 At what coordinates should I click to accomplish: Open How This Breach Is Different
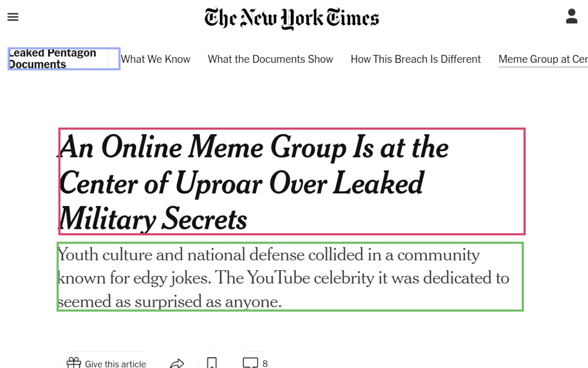(x=416, y=59)
